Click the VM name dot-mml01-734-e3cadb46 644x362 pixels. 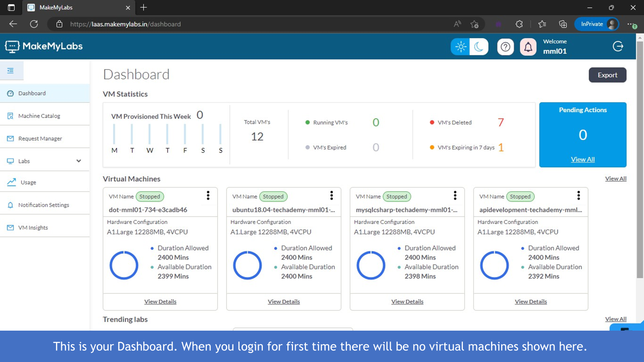[148, 210]
